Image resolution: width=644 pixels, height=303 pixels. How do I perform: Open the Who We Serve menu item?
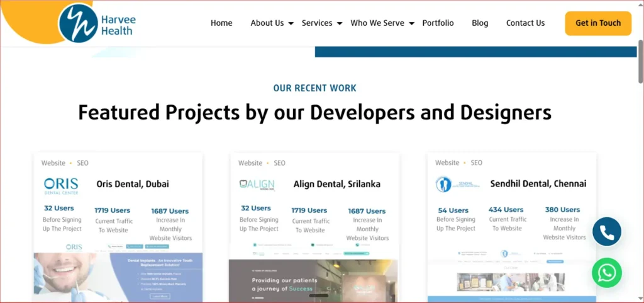(377, 23)
